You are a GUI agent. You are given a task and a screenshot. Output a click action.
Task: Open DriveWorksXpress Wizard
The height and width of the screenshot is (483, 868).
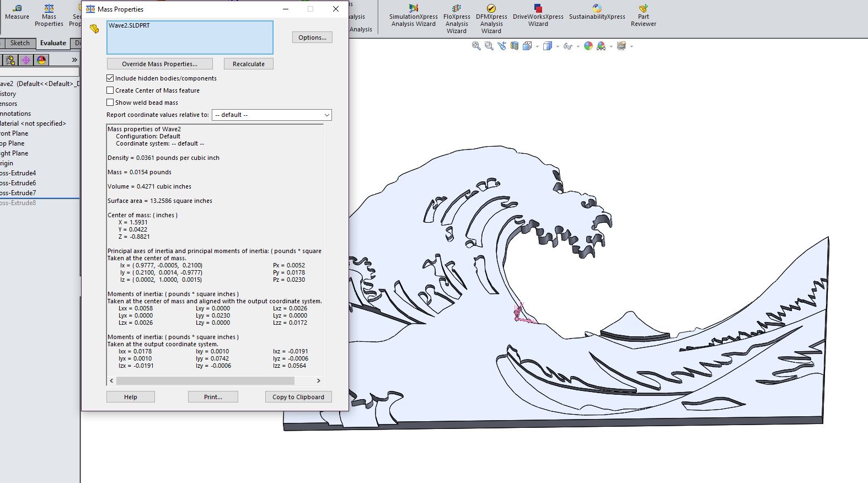[538, 15]
